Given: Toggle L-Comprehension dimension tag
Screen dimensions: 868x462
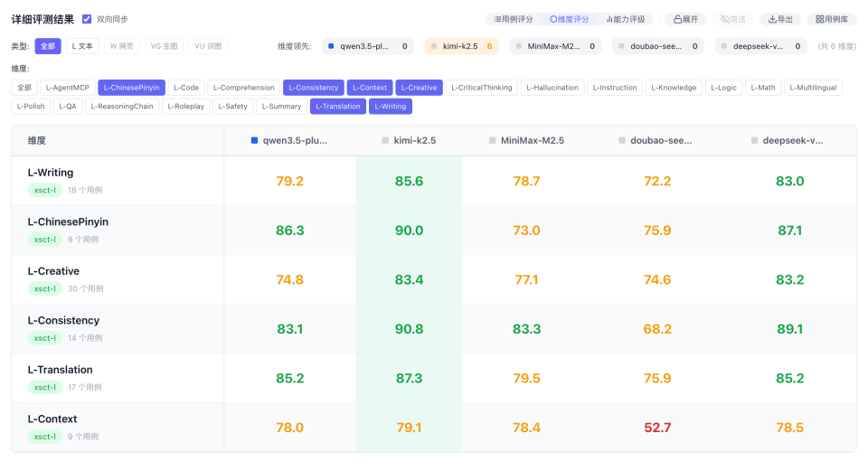Looking at the screenshot, I should tap(244, 88).
